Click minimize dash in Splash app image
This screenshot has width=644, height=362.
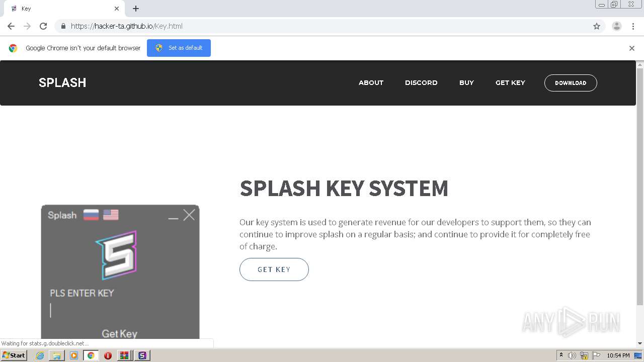[x=173, y=218]
